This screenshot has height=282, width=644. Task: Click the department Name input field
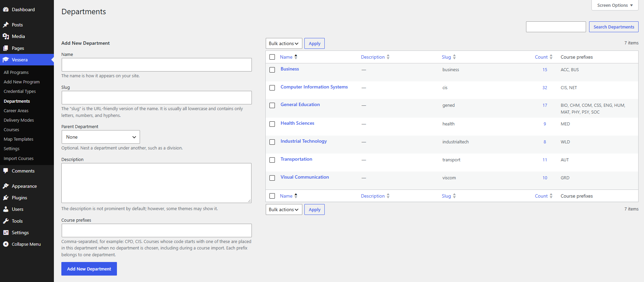[157, 65]
